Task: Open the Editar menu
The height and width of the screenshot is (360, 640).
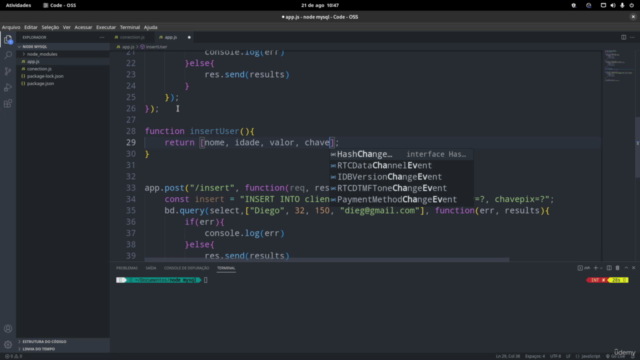Action: [x=31, y=27]
